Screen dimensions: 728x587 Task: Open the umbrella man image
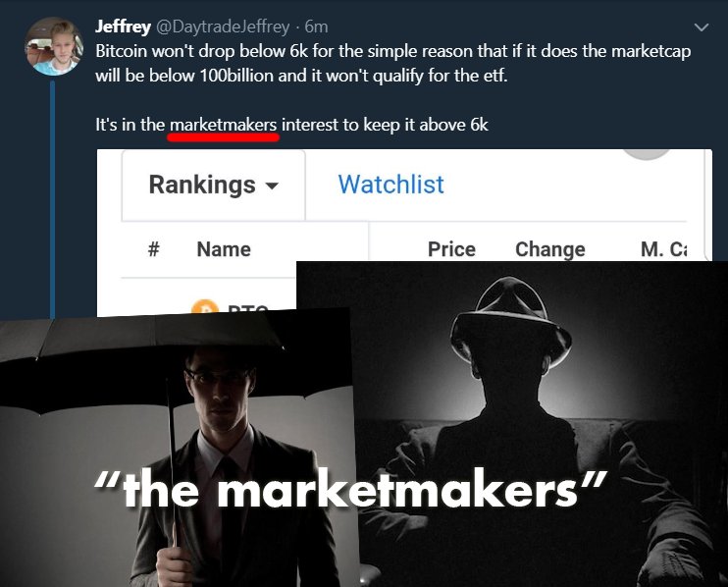point(177,449)
